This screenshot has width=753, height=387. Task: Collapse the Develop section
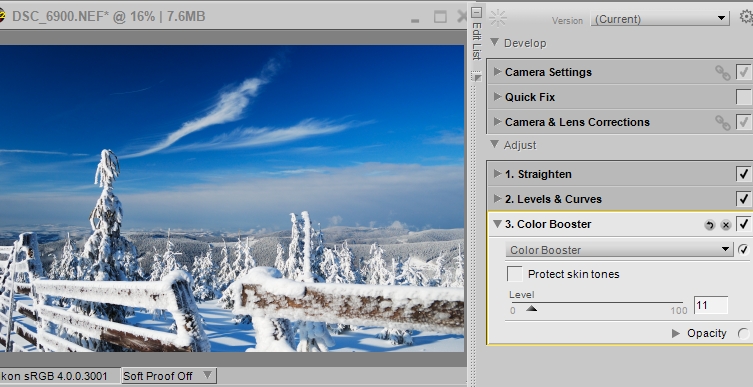tap(494, 42)
